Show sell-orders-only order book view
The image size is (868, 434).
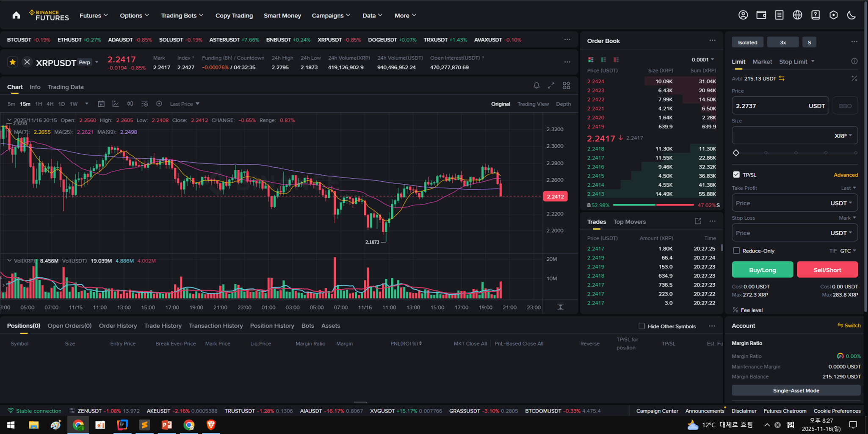(616, 60)
